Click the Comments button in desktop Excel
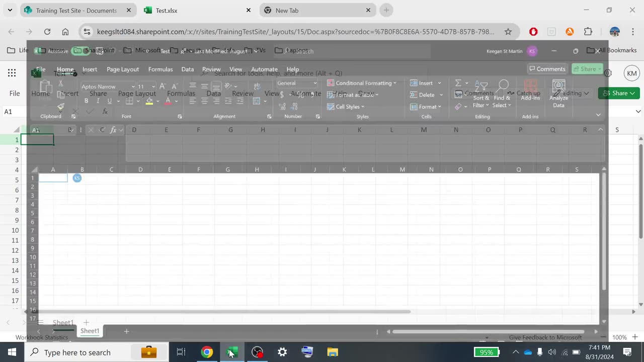The height and width of the screenshot is (362, 644). tap(547, 69)
